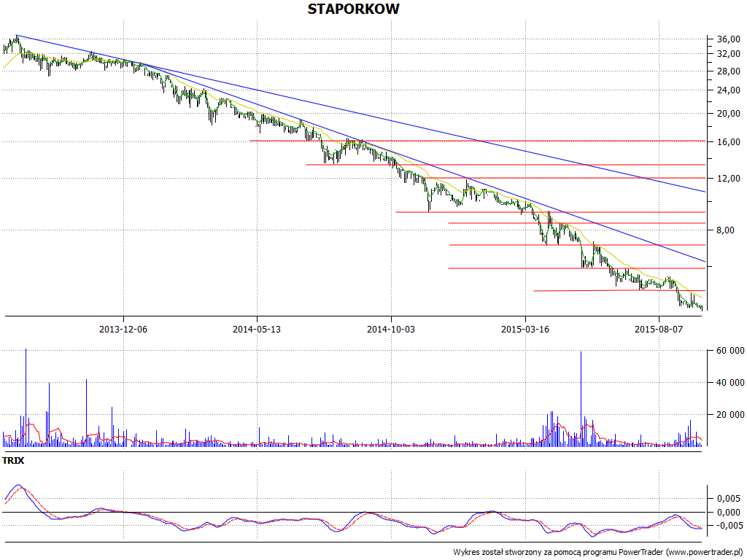The height and width of the screenshot is (560, 747).
Task: Click the 12,00 price axis label
Action: [x=729, y=179]
